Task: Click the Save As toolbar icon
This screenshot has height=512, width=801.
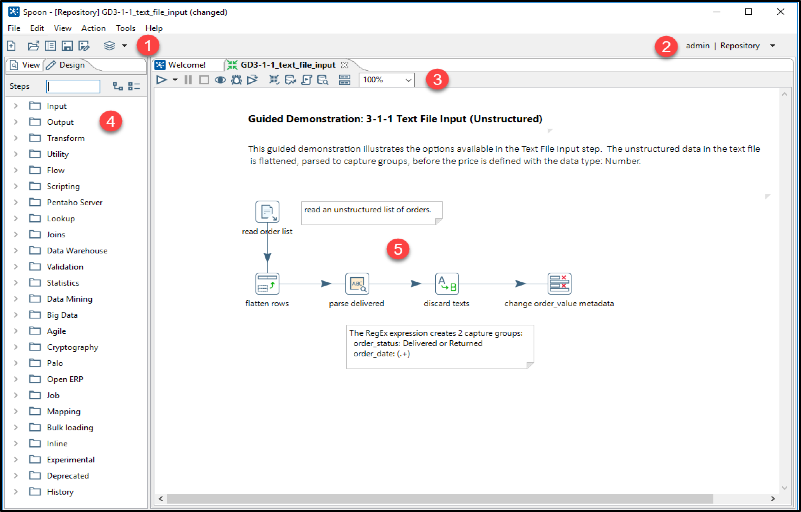Action: (84, 46)
